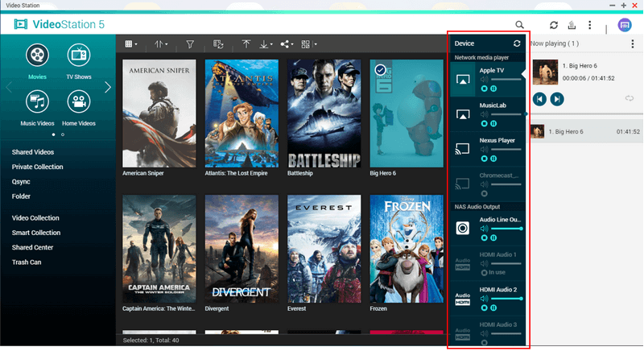Stop playback on Nexus Player
644x351 pixels.
click(x=485, y=159)
